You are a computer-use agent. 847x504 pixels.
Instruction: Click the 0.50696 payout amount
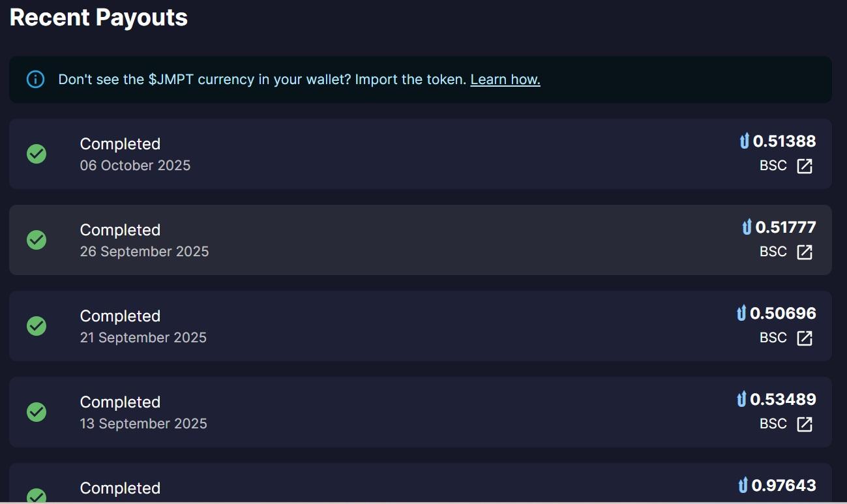pyautogui.click(x=782, y=313)
